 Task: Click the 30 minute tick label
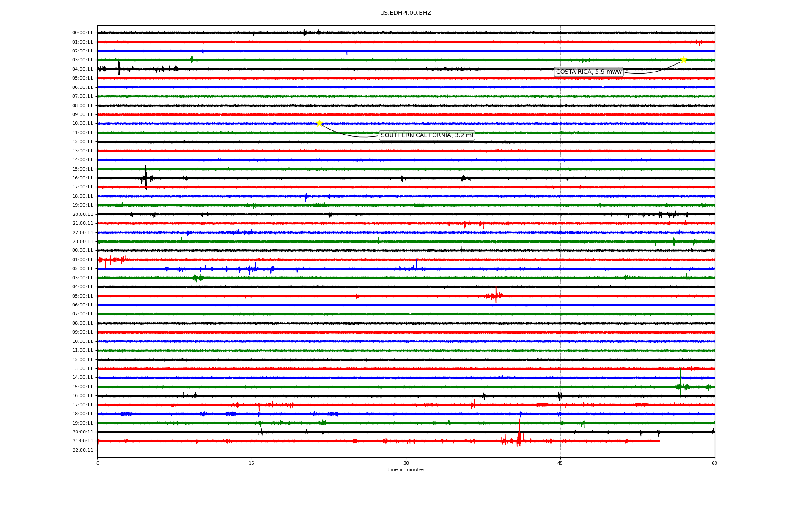click(x=406, y=463)
